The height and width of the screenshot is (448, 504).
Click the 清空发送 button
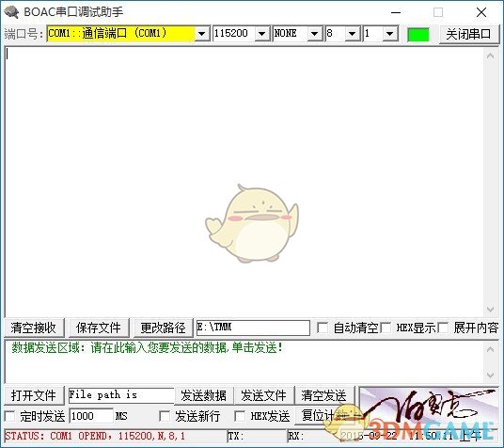(x=324, y=395)
